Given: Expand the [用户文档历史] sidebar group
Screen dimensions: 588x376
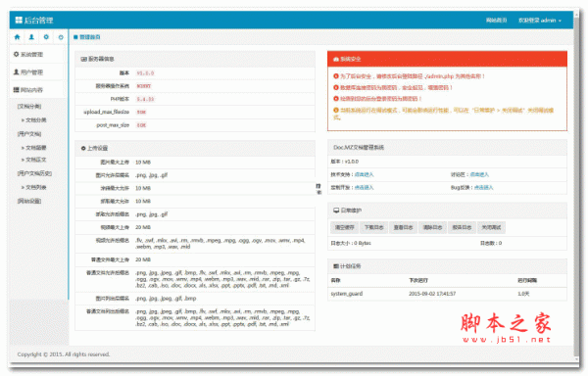Looking at the screenshot, I should [34, 173].
